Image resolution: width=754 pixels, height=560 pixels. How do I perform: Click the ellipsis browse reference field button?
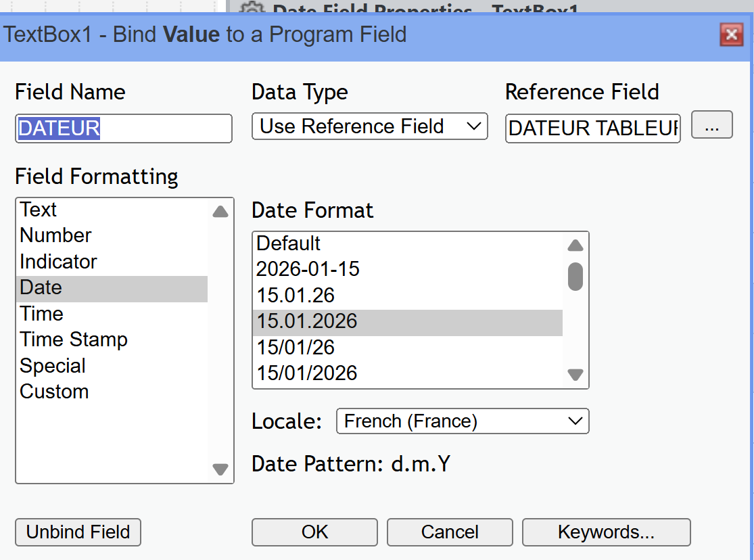click(x=711, y=126)
